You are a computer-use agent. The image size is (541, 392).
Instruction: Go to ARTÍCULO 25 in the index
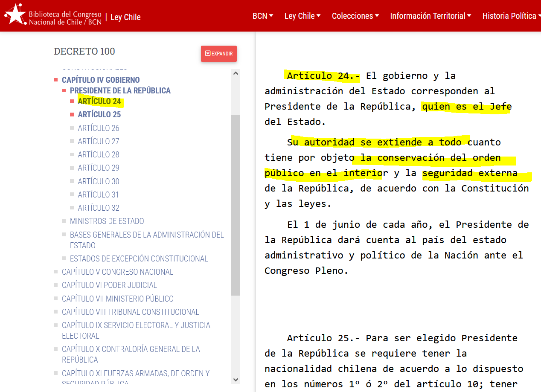click(99, 115)
